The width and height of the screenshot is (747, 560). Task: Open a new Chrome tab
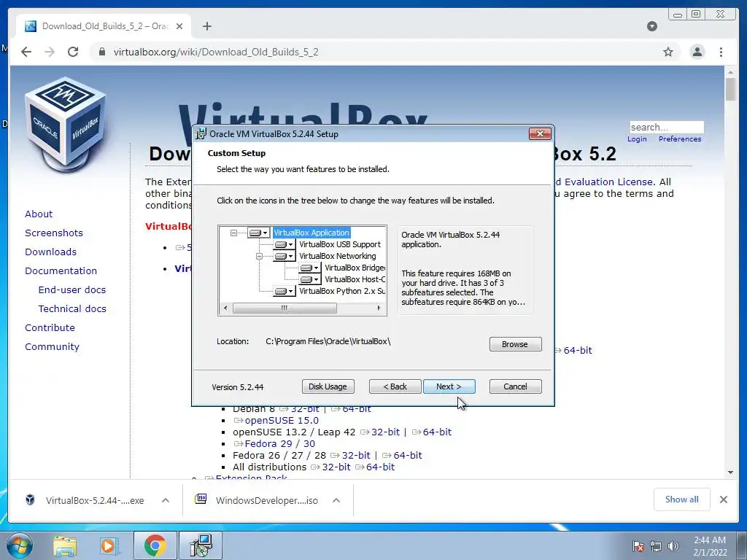[206, 26]
